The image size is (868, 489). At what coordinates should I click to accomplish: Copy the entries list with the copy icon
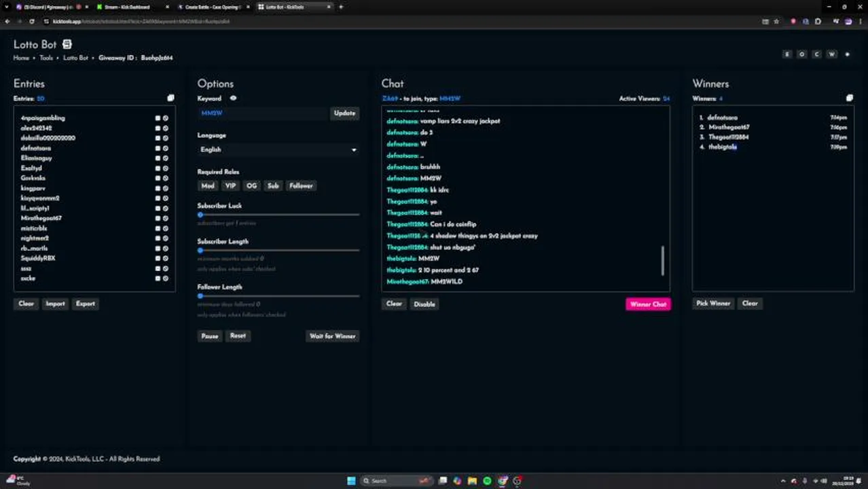(x=170, y=98)
